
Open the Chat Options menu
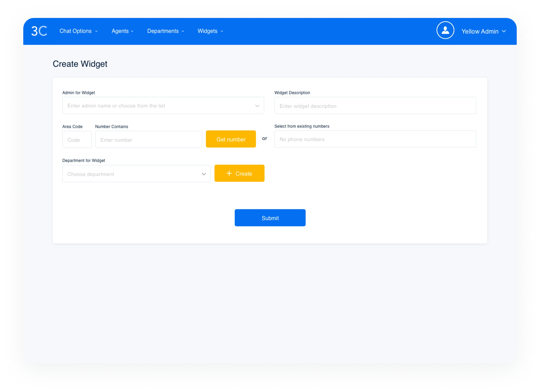75,31
